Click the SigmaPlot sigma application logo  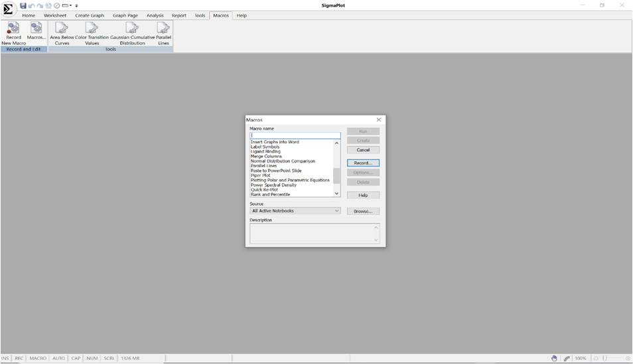[8, 9]
